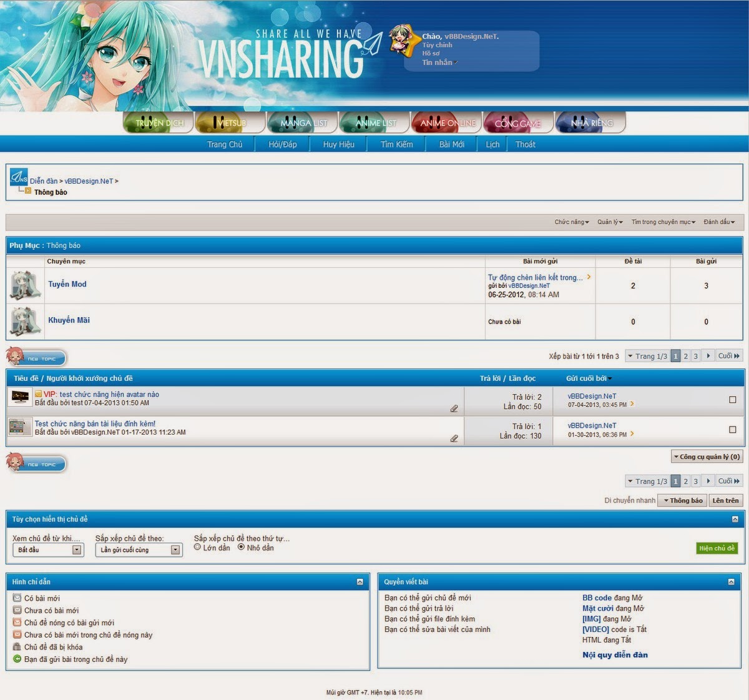Click the paper plane VNSHARING logo
This screenshot has width=749, height=700.
pos(290,55)
